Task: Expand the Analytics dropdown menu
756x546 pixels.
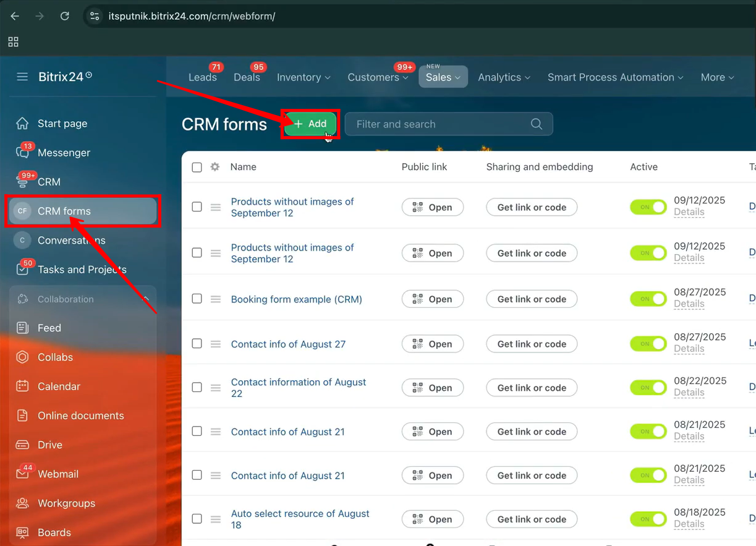Action: [504, 77]
